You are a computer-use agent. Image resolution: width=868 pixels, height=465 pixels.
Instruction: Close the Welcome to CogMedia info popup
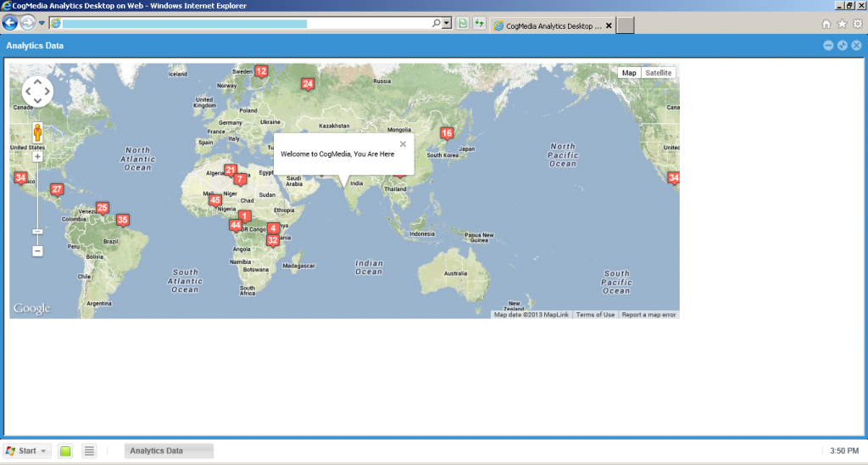[403, 144]
